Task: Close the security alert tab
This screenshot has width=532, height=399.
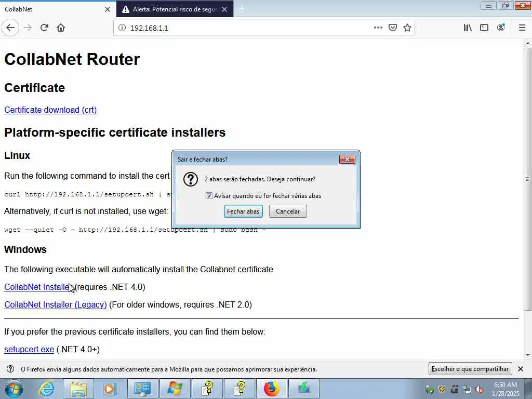Action: click(224, 9)
